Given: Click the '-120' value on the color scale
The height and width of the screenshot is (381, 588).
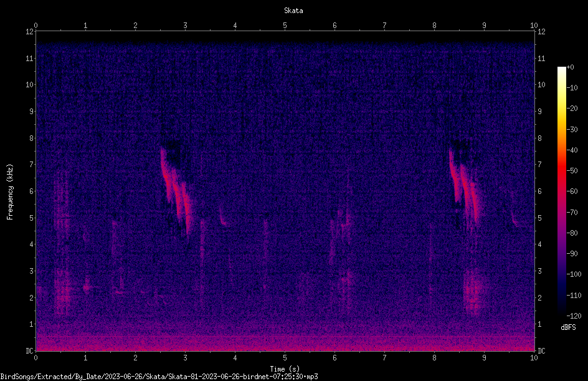Looking at the screenshot, I should [x=574, y=316].
